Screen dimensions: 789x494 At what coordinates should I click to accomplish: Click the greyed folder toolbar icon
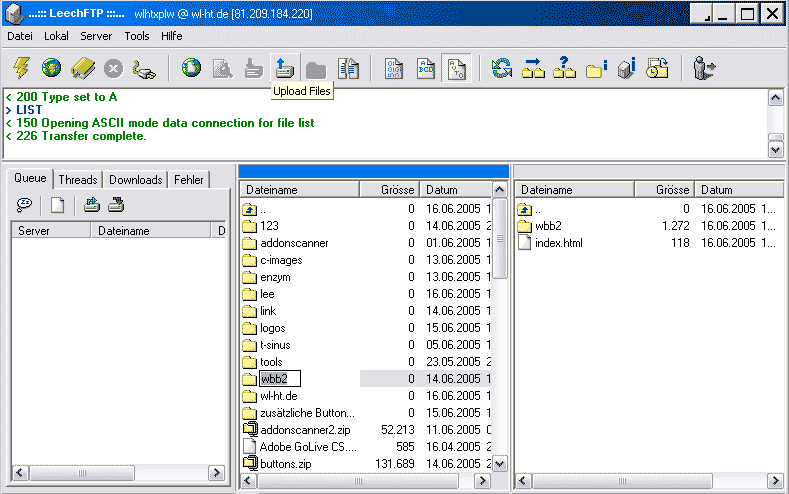coord(316,70)
